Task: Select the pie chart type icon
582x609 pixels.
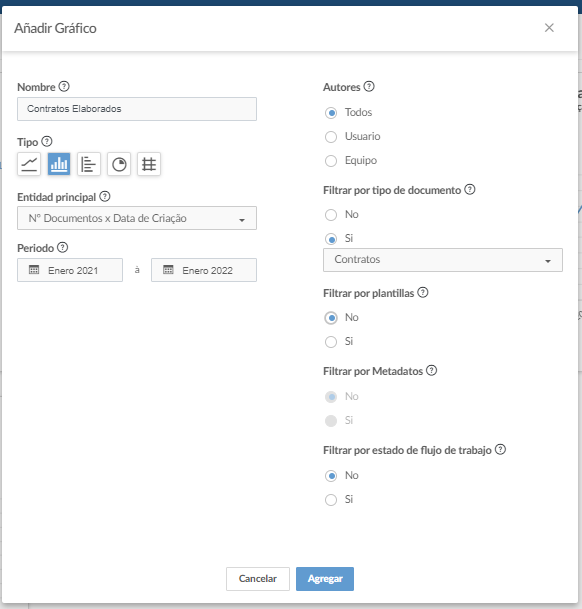Action: [x=119, y=164]
